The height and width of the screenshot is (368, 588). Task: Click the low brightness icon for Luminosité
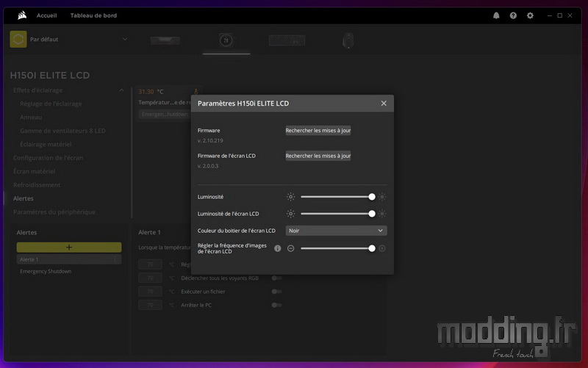click(290, 197)
